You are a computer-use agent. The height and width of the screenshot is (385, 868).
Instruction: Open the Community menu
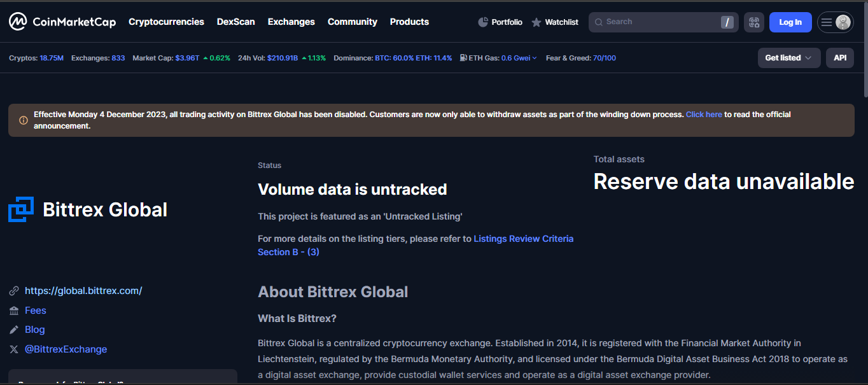tap(353, 22)
